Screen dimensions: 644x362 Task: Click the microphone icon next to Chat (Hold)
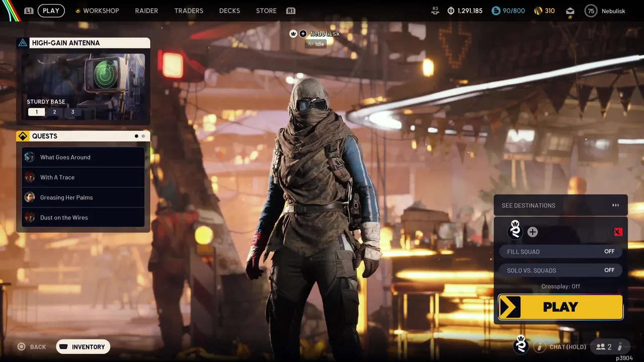[539, 347]
